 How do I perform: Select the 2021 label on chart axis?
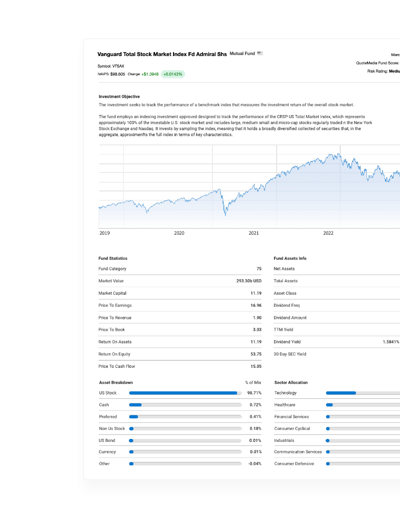pyautogui.click(x=253, y=233)
